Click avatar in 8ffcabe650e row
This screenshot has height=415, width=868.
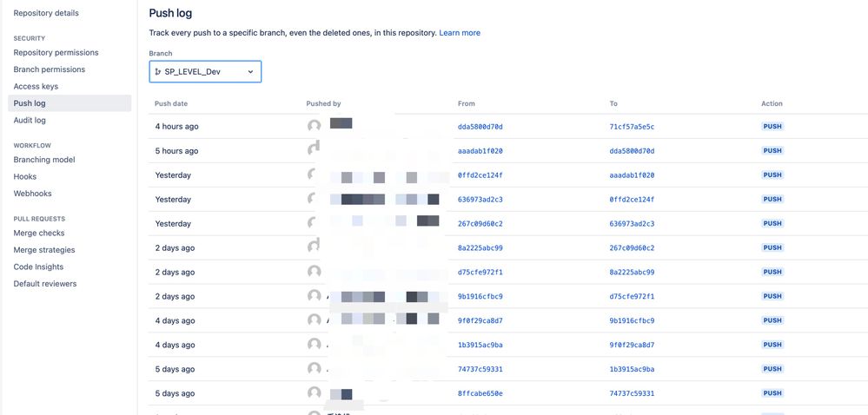pos(315,393)
